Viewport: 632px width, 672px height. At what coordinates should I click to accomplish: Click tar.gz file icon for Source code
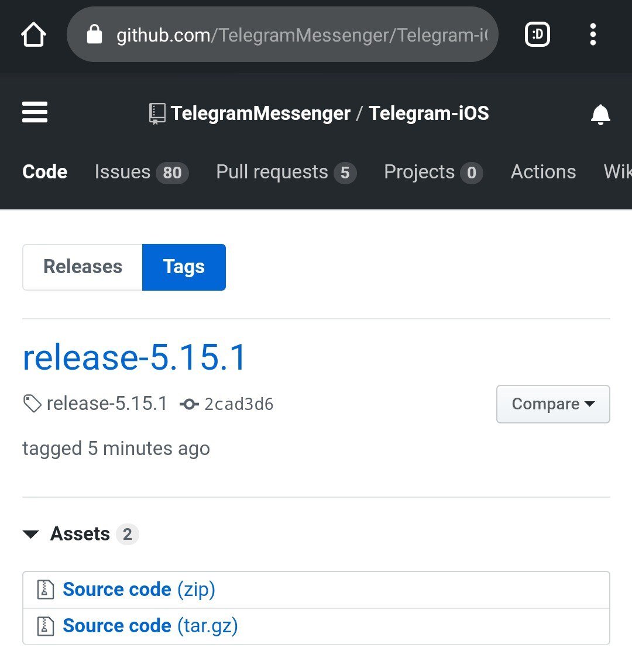point(46,626)
